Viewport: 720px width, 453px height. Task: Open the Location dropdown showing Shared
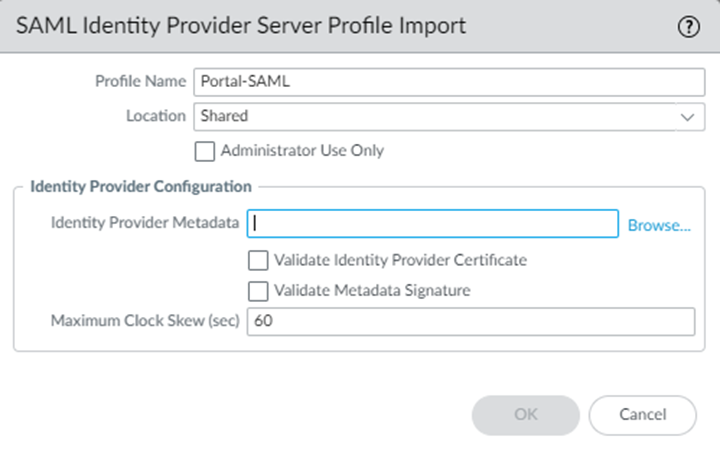click(x=440, y=116)
